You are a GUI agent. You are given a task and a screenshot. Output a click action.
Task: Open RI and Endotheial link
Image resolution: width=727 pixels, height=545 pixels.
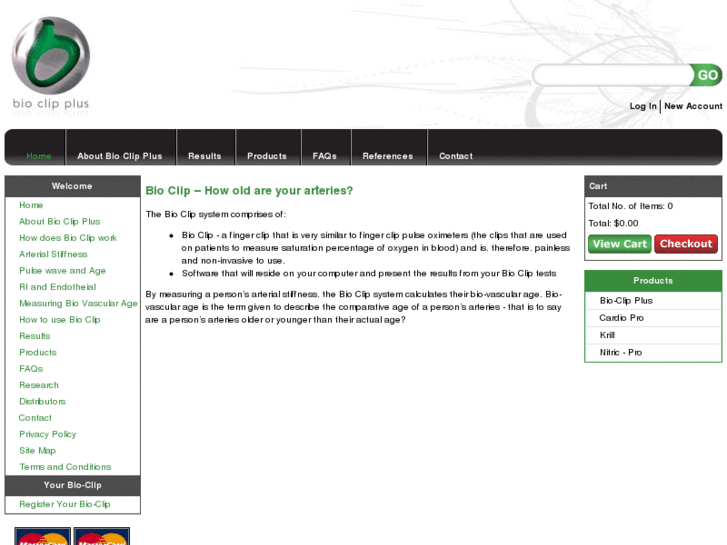[x=57, y=287]
